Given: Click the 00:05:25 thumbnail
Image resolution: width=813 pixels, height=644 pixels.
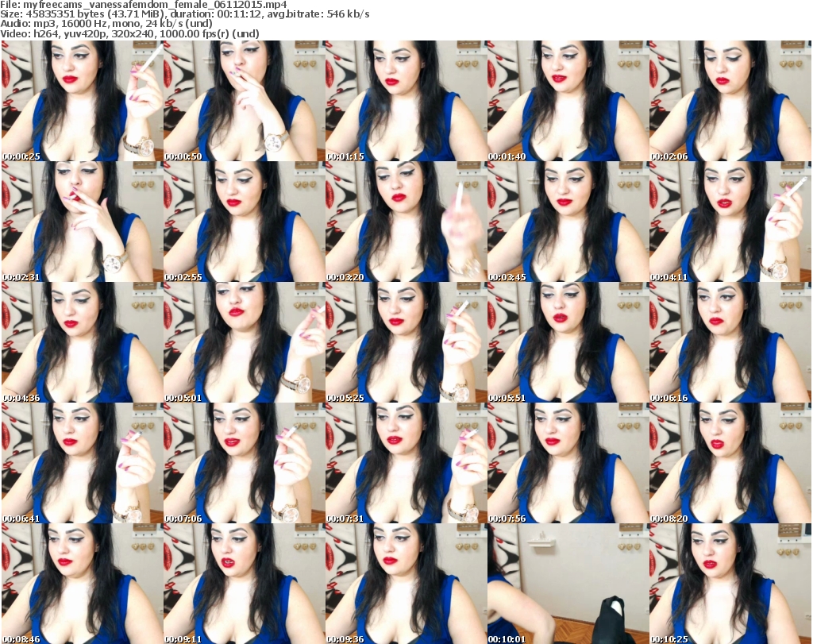Looking at the screenshot, I should 406,342.
